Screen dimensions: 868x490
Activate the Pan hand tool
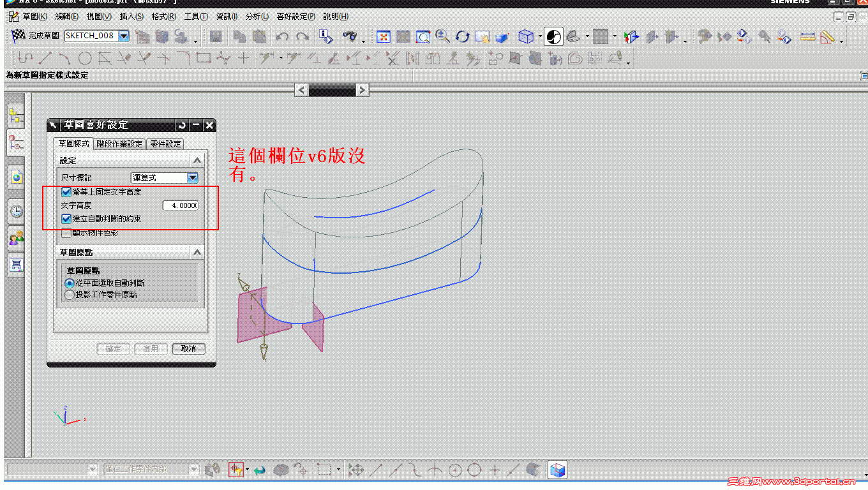click(x=483, y=36)
